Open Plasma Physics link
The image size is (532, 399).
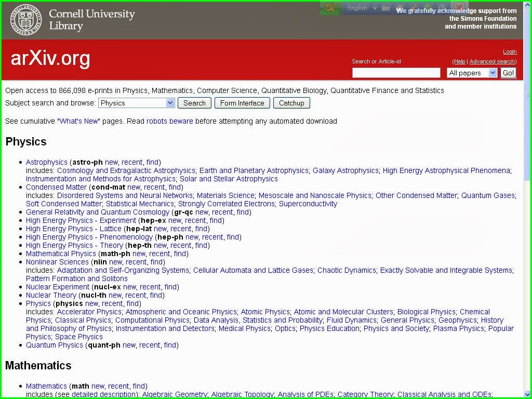coord(458,328)
